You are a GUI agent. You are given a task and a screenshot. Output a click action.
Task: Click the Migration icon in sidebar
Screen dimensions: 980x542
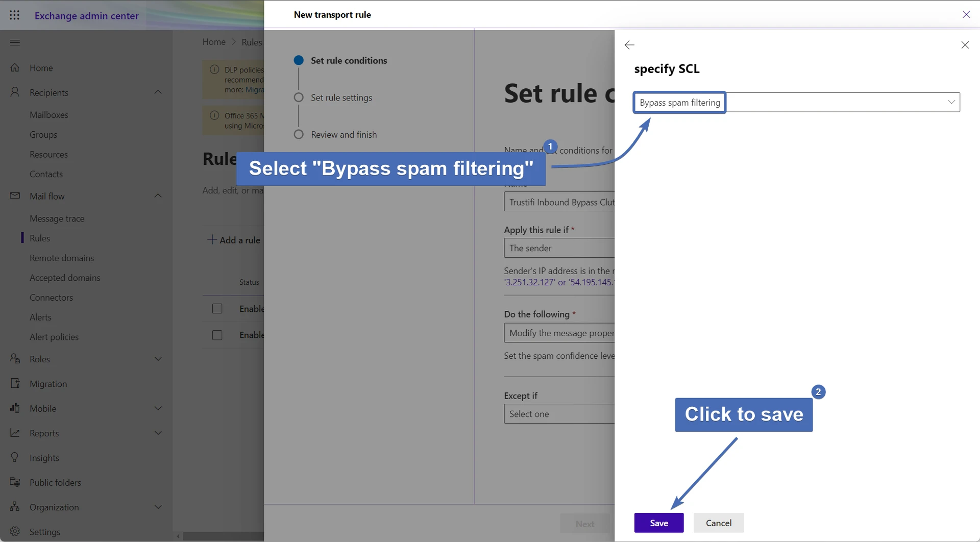[x=15, y=383]
